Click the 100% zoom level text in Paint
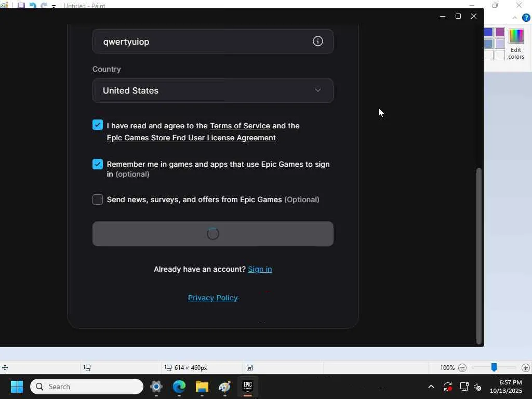The image size is (532, 399). pos(447,368)
